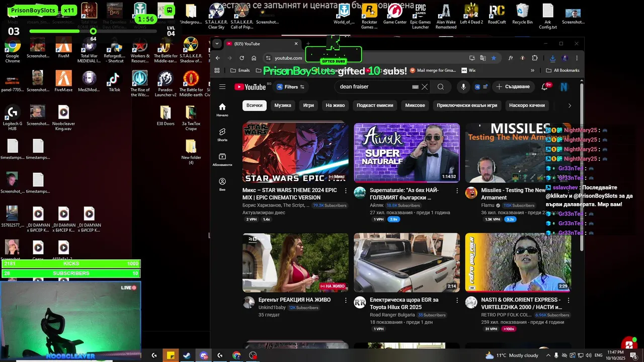Viewport: 644px width, 362px height.
Task: Click the Айляк channel avatar
Action: click(360, 193)
